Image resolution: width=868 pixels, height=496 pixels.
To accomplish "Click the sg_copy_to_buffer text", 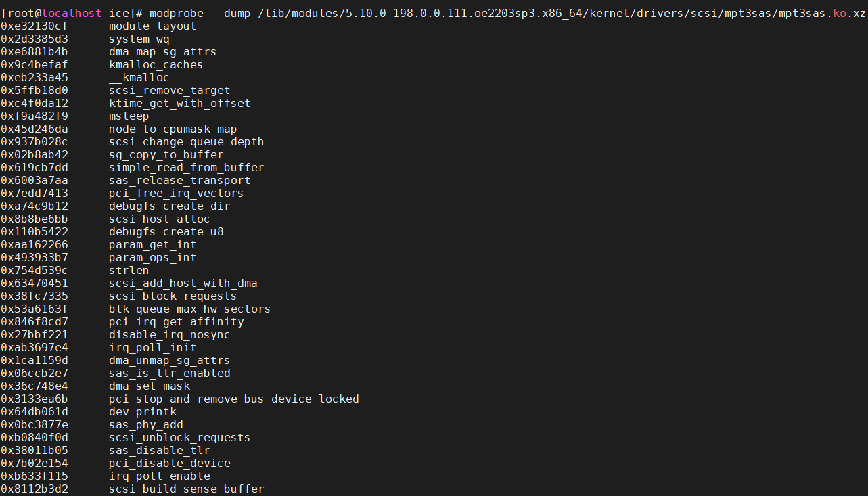I will coord(166,155).
